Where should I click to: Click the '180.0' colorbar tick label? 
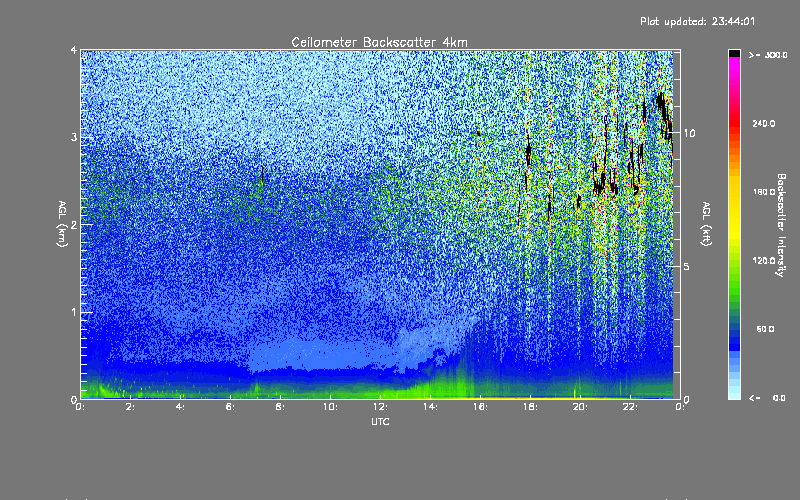(x=764, y=192)
